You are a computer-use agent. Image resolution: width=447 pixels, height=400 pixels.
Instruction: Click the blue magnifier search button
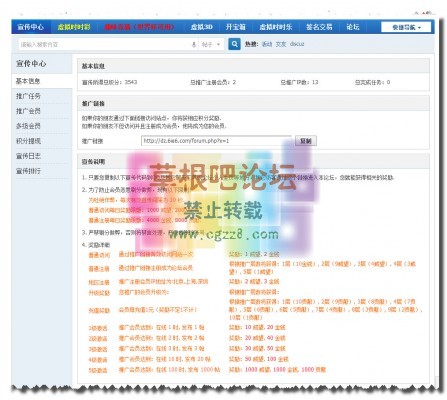[234, 44]
